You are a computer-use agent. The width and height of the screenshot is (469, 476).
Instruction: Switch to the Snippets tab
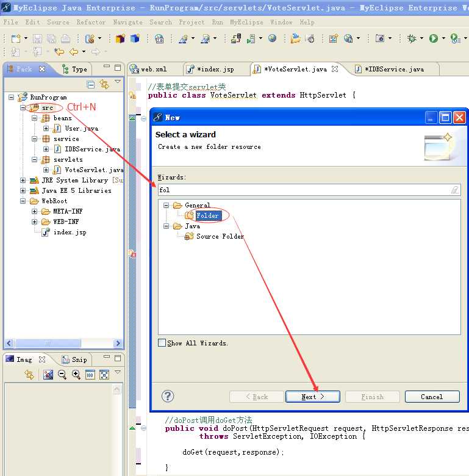tap(75, 359)
